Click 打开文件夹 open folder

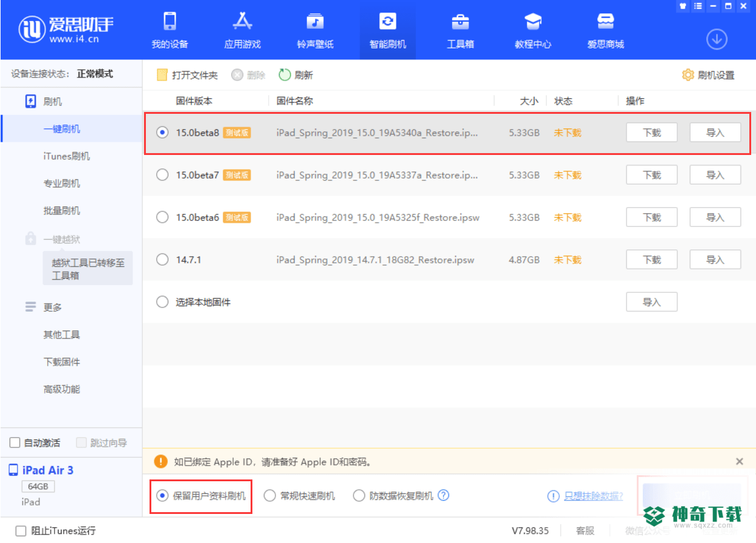point(187,75)
